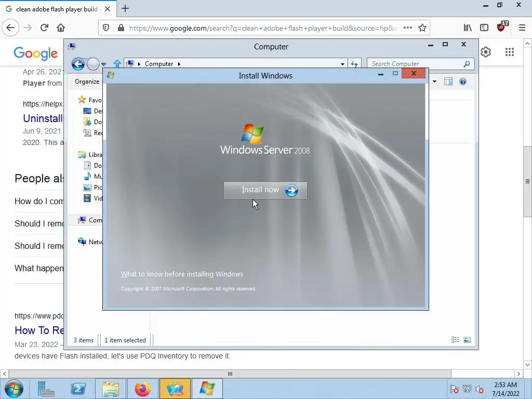Open File Explorer taskbar button
The image size is (532, 399).
pos(111,389)
